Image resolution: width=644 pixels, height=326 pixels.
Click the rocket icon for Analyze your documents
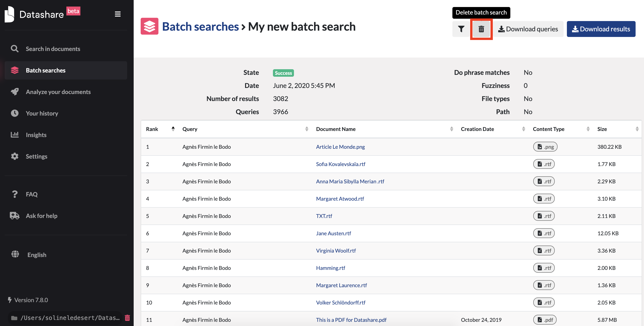[14, 92]
